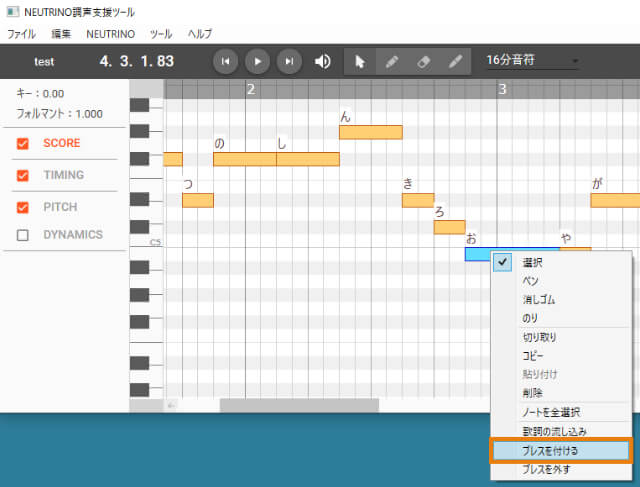Screen dimensions: 640x487
Task: Click the TIMING label
Action: 64,175
